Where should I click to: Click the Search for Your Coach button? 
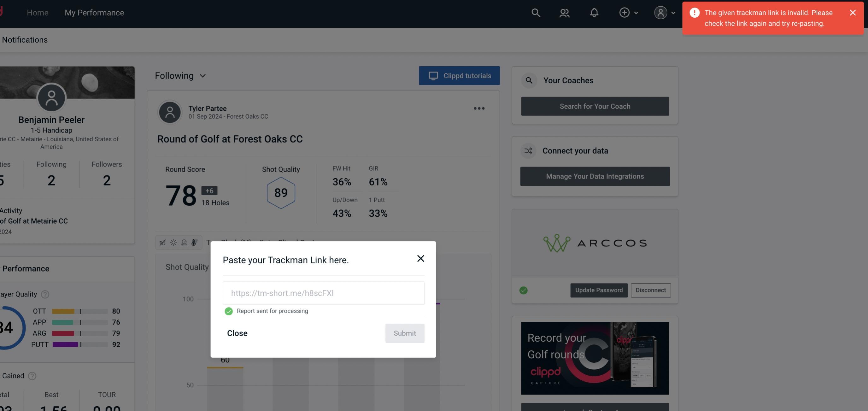[x=595, y=106]
